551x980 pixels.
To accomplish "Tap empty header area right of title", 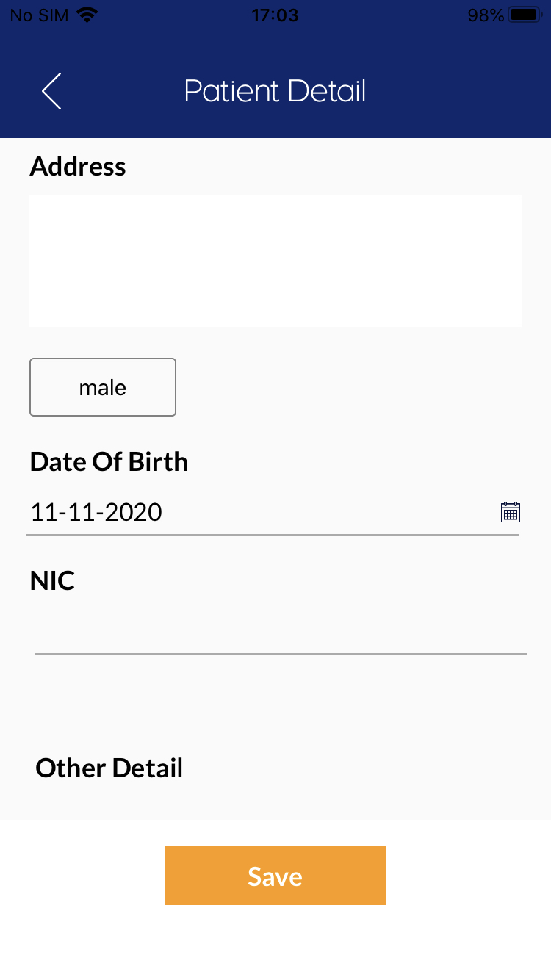I will pos(463,91).
